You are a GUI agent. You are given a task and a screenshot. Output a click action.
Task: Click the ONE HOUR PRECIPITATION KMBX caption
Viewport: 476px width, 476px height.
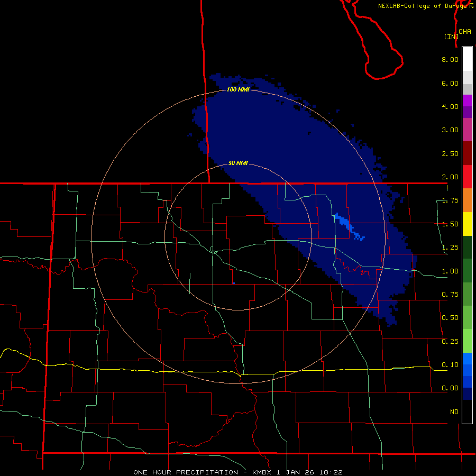238,472
